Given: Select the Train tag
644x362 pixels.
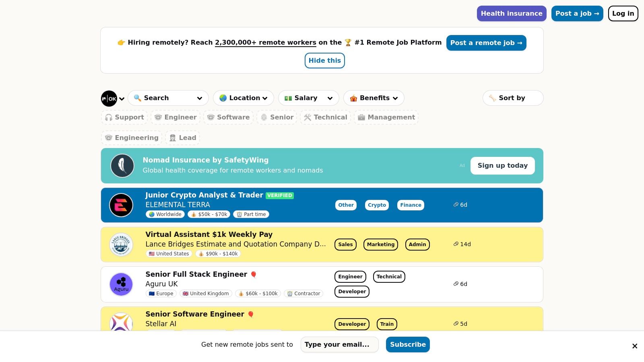Looking at the screenshot, I should [387, 324].
